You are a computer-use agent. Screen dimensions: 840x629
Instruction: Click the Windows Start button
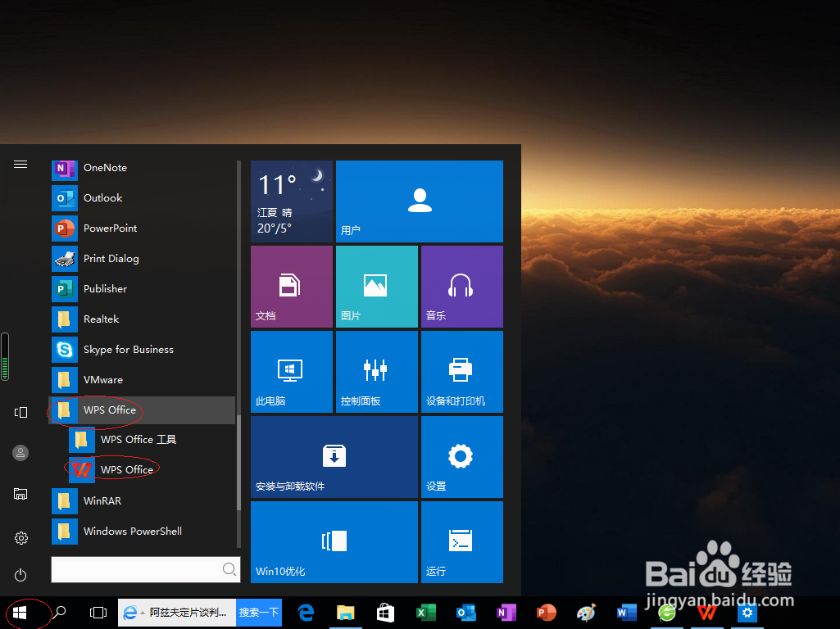point(20,613)
